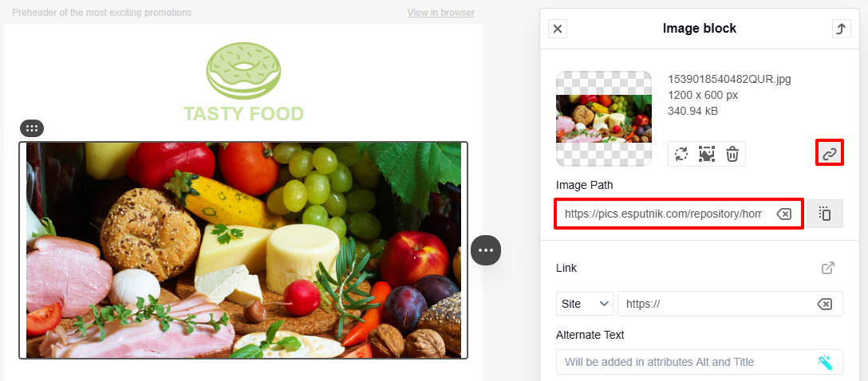Delete the image using the trash icon
The image size is (868, 381).
[732, 154]
